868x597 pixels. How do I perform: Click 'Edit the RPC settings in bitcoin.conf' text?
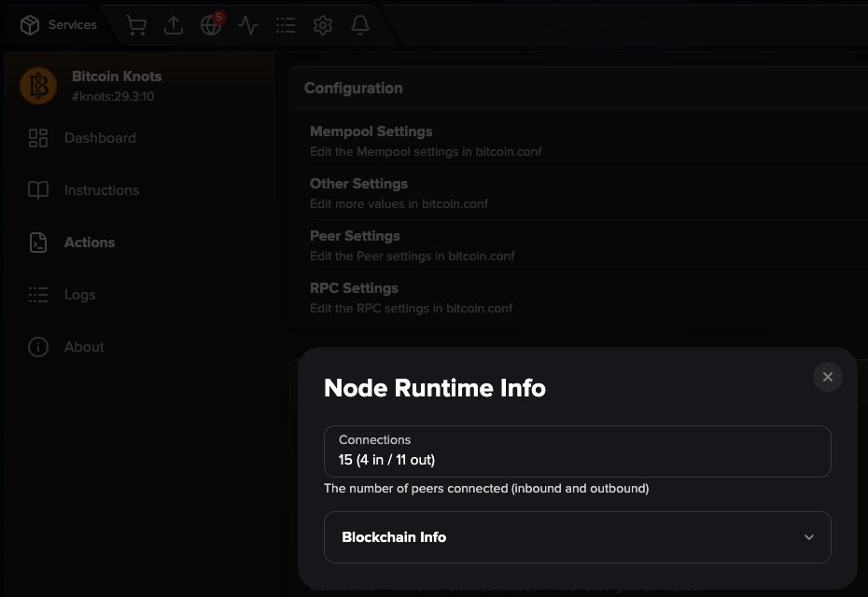[412, 308]
